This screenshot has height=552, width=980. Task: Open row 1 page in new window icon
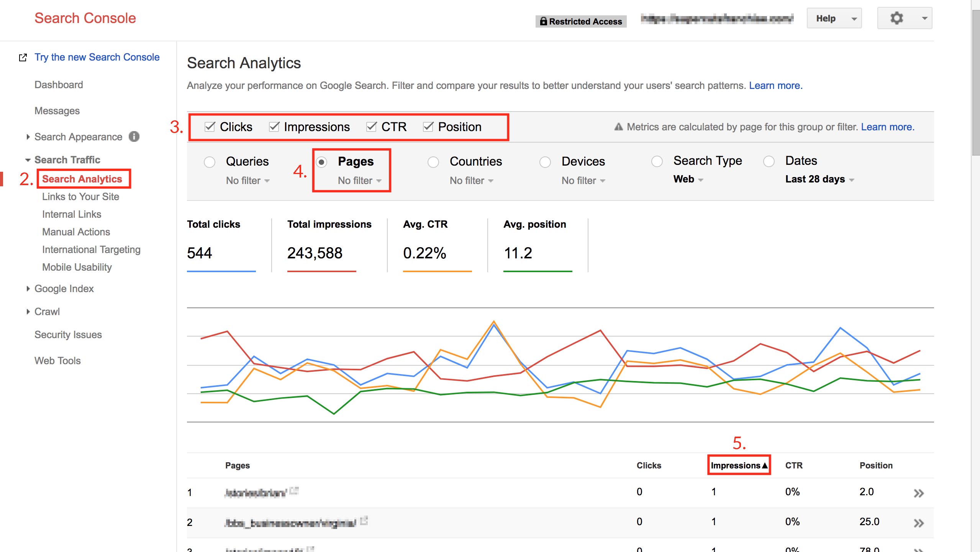(x=294, y=491)
